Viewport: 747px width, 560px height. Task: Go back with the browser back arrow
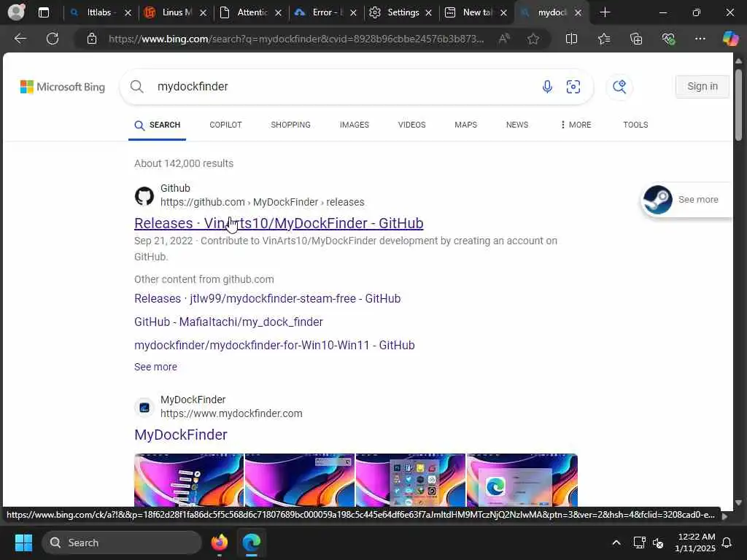(x=20, y=39)
